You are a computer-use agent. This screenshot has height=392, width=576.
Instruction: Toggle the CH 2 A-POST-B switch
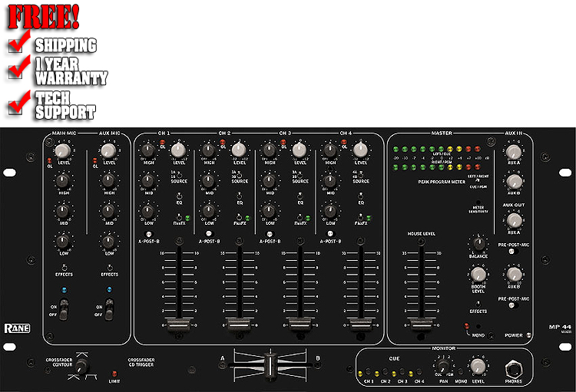click(209, 234)
